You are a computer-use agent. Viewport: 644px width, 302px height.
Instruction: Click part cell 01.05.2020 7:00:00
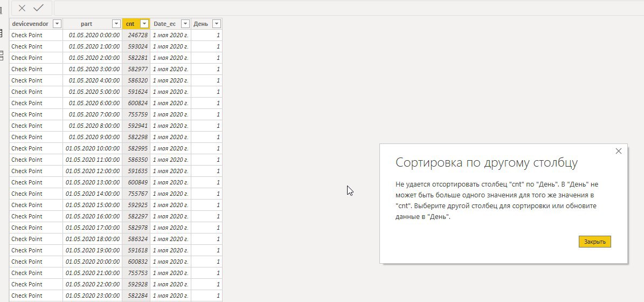[x=92, y=114]
